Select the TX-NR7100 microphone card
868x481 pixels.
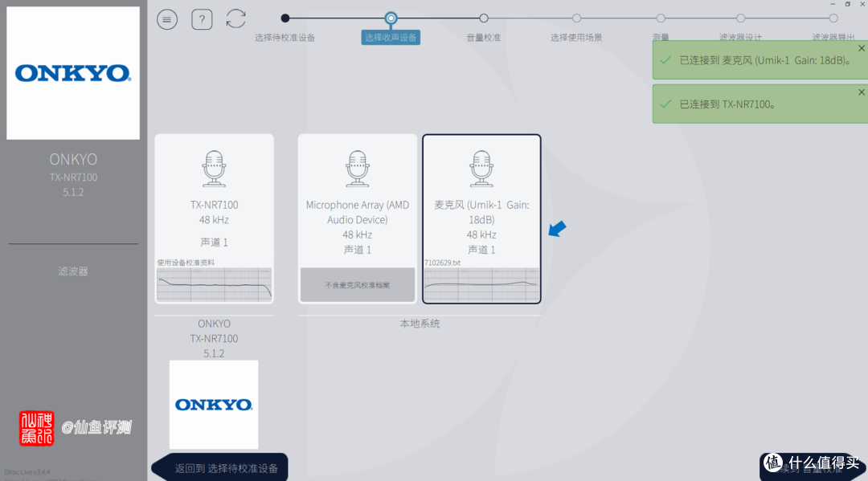click(x=215, y=219)
